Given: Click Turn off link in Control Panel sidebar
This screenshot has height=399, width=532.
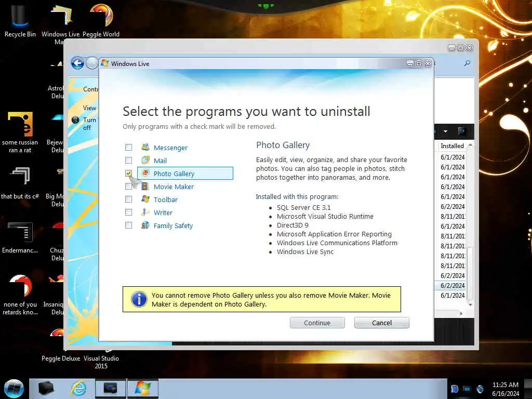Looking at the screenshot, I should [x=89, y=124].
